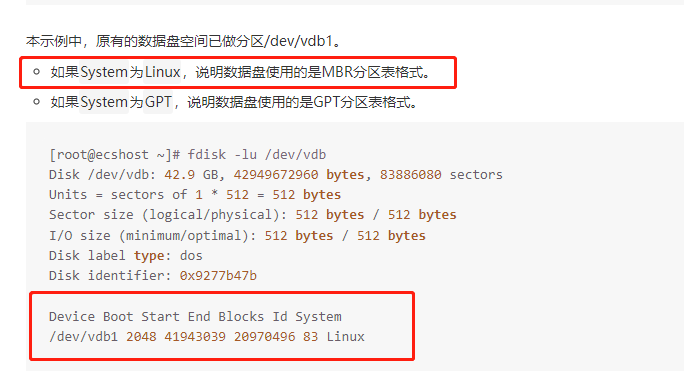Click the Device Boot Start End header row
The height and width of the screenshot is (376, 684).
point(195,317)
